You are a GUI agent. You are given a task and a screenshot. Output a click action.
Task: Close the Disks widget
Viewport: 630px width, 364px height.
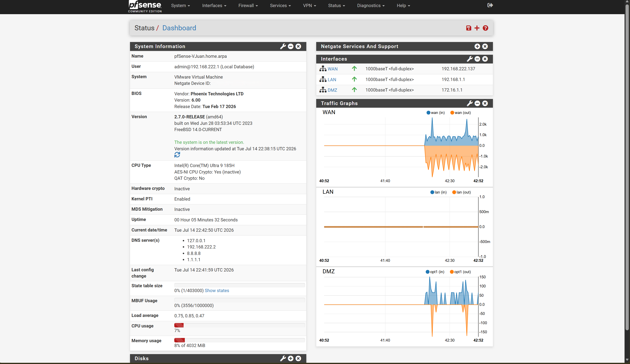(x=298, y=359)
